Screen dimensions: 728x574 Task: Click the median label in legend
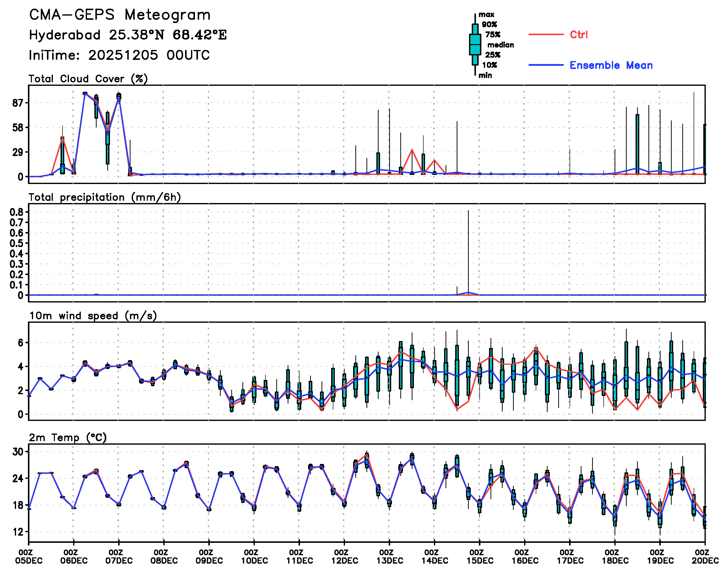pos(500,45)
